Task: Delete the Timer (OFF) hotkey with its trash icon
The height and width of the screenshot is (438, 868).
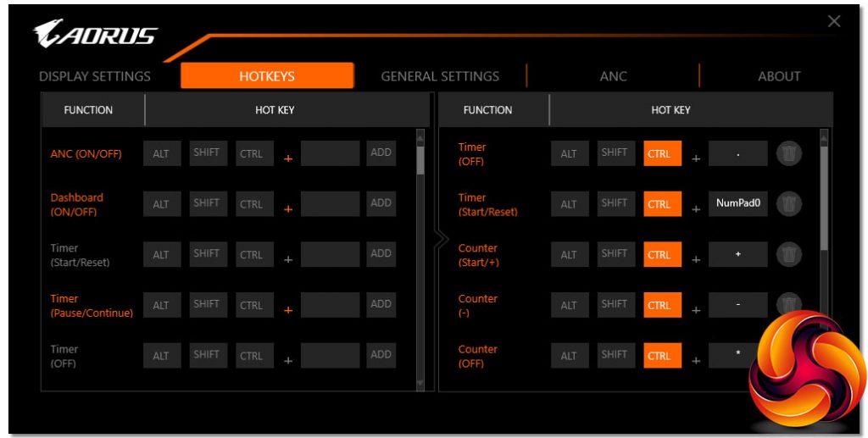Action: tap(789, 153)
